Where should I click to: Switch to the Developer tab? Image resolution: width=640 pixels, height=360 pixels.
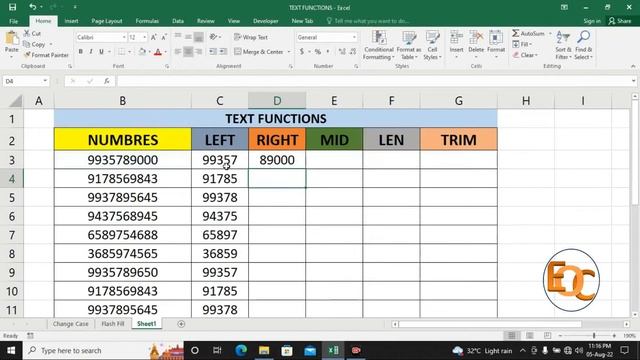point(265,21)
